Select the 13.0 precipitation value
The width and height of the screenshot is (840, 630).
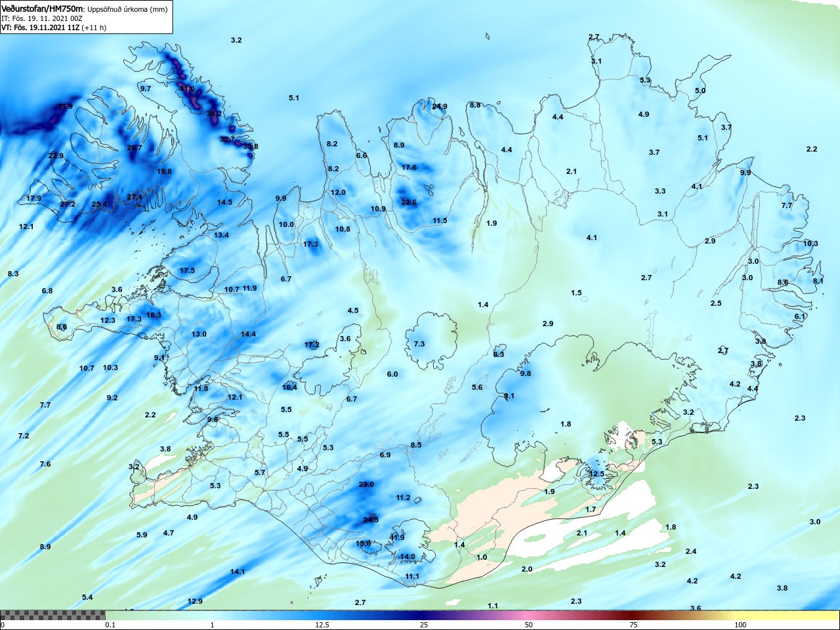(x=199, y=334)
